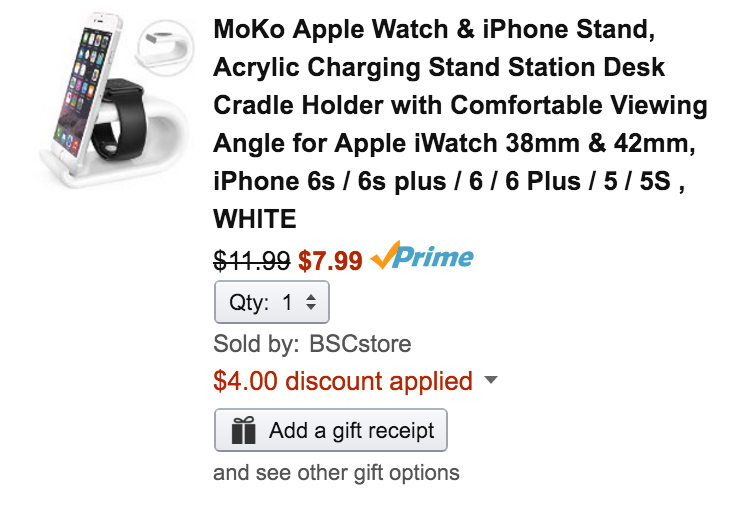Click the crossed-out $11.99 price

tap(252, 260)
